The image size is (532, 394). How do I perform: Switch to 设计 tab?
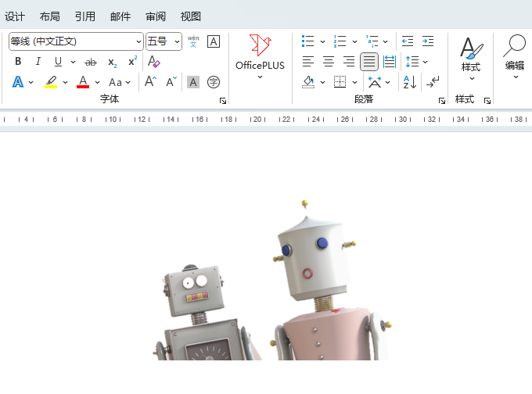15,16
